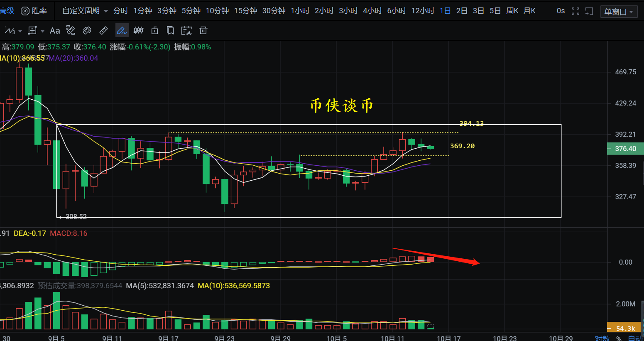Open the 单窗口 layout dropdown
The image size is (644, 341).
(x=619, y=12)
